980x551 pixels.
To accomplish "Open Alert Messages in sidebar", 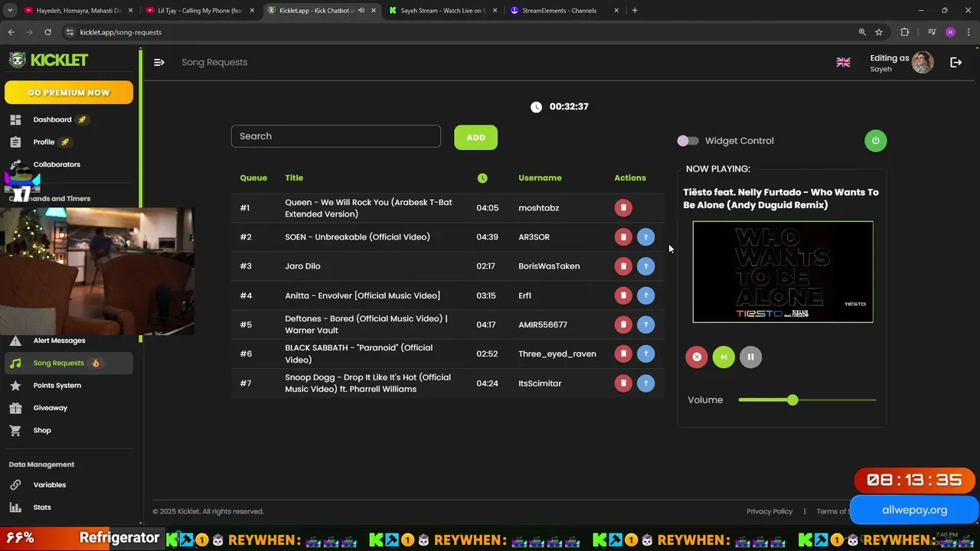I will coord(59,341).
